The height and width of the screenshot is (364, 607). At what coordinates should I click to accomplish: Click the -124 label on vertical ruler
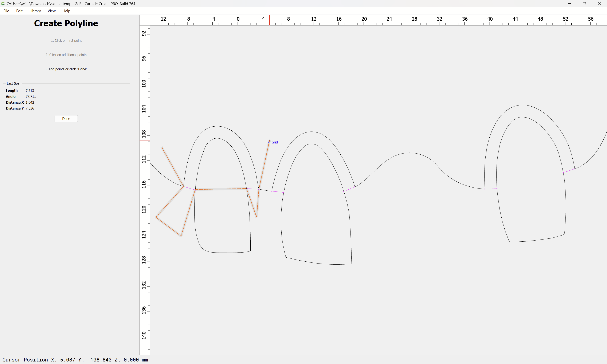144,235
